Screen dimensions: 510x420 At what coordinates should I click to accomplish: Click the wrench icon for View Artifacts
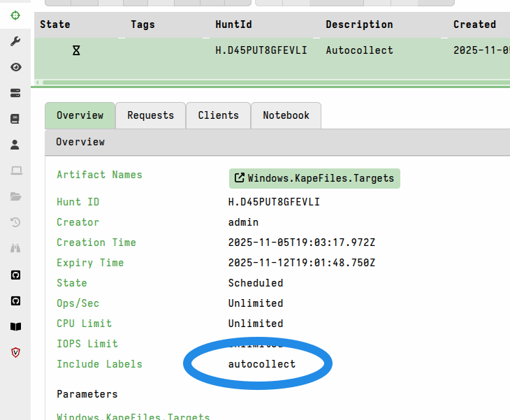[15, 41]
